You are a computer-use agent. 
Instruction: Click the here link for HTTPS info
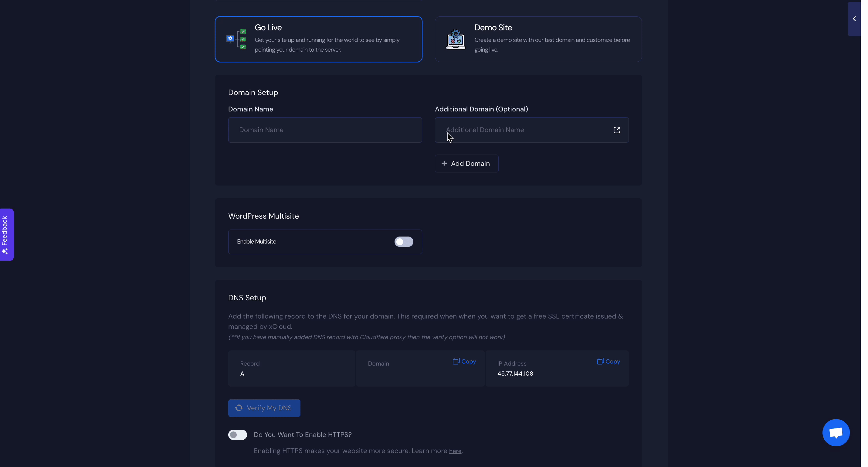(x=455, y=451)
